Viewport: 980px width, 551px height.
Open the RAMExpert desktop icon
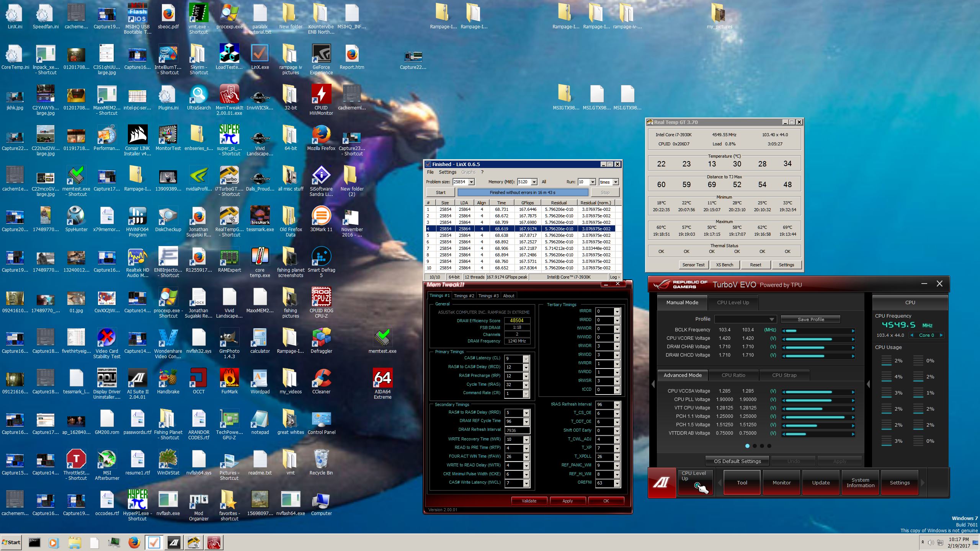click(229, 259)
